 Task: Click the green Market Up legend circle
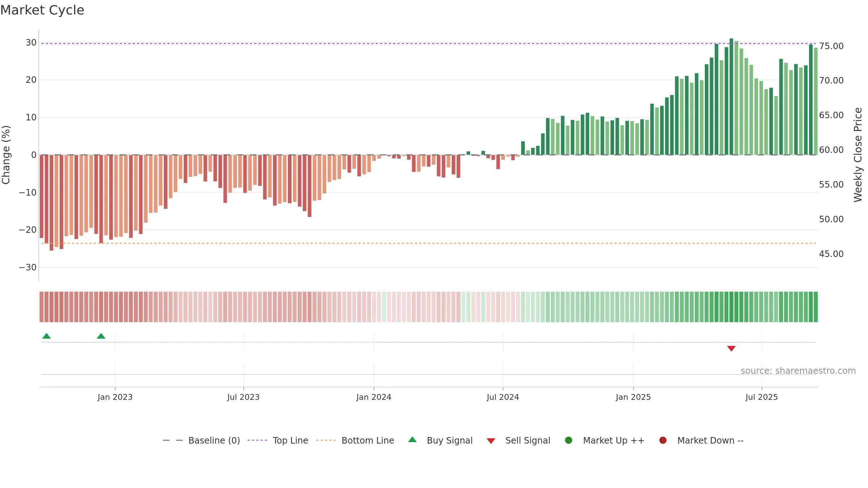(x=569, y=440)
